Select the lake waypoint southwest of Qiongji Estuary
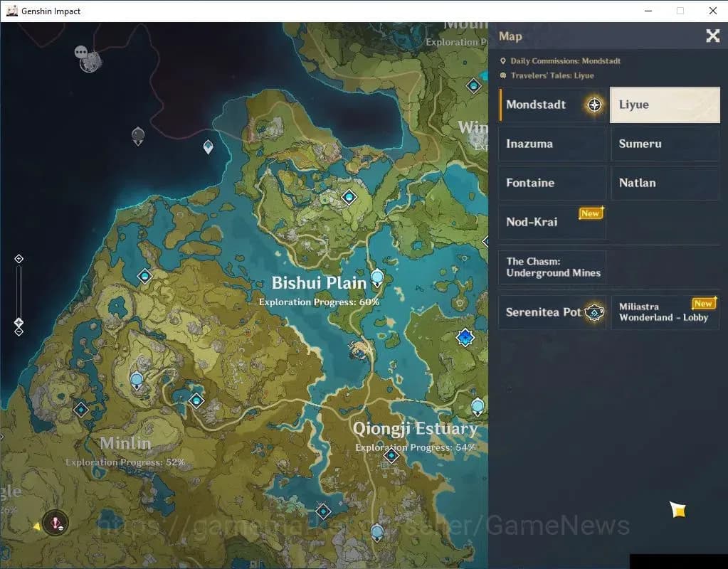The width and height of the screenshot is (728, 569). pos(324,511)
